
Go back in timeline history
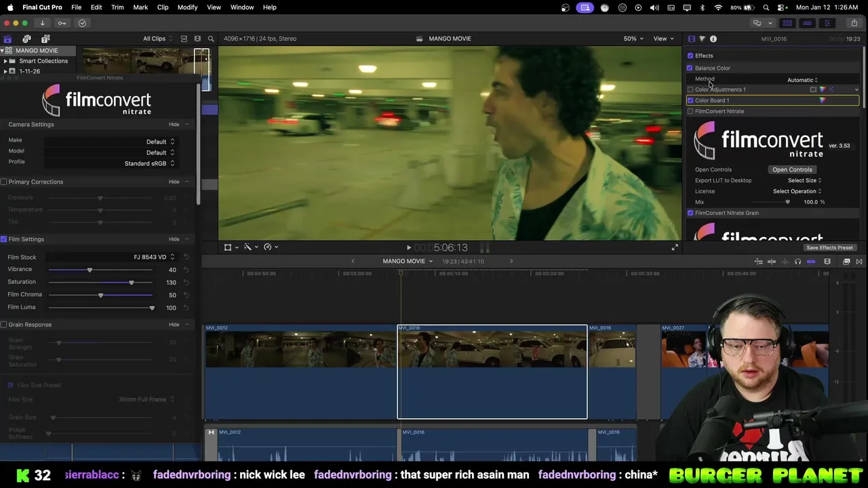353,262
